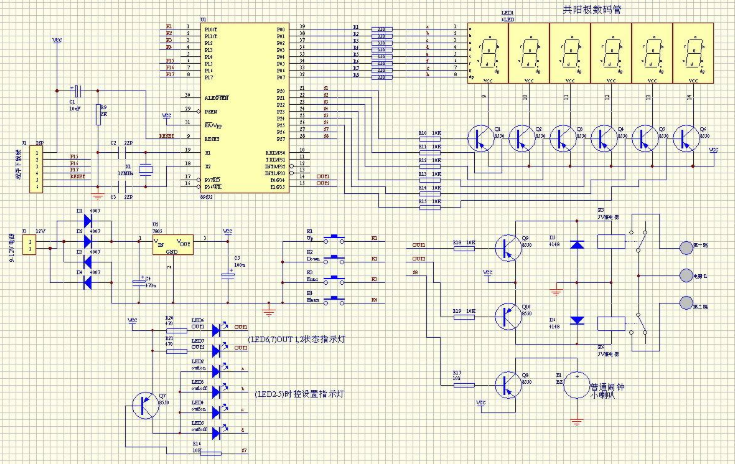
Task: Select the large yellow microcontroller chip U1
Action: (245, 108)
